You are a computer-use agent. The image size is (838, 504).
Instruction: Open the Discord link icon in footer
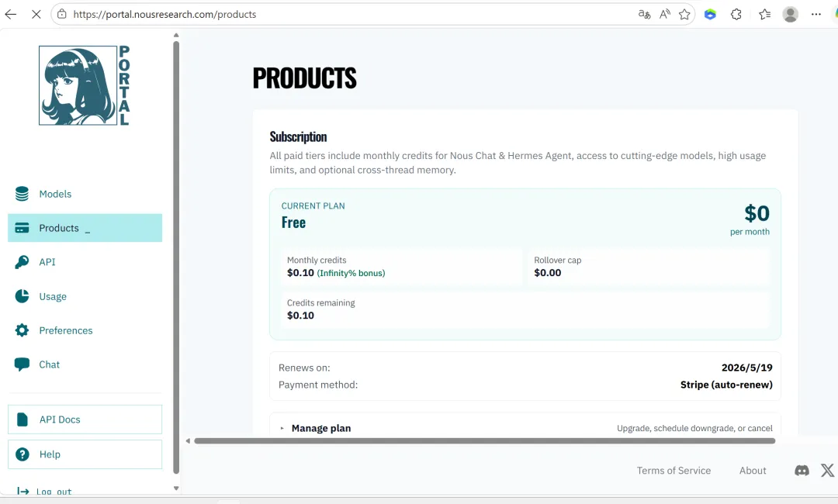pos(802,471)
